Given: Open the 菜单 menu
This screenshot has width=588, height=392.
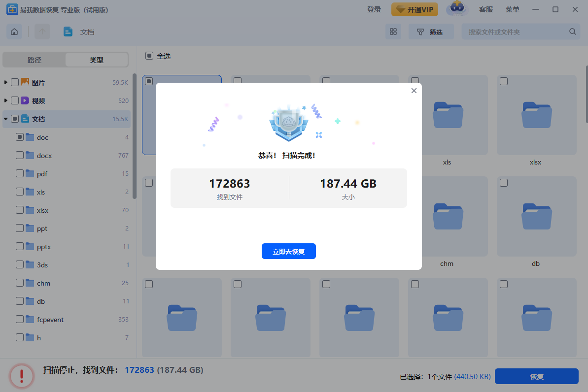Looking at the screenshot, I should (x=512, y=9).
